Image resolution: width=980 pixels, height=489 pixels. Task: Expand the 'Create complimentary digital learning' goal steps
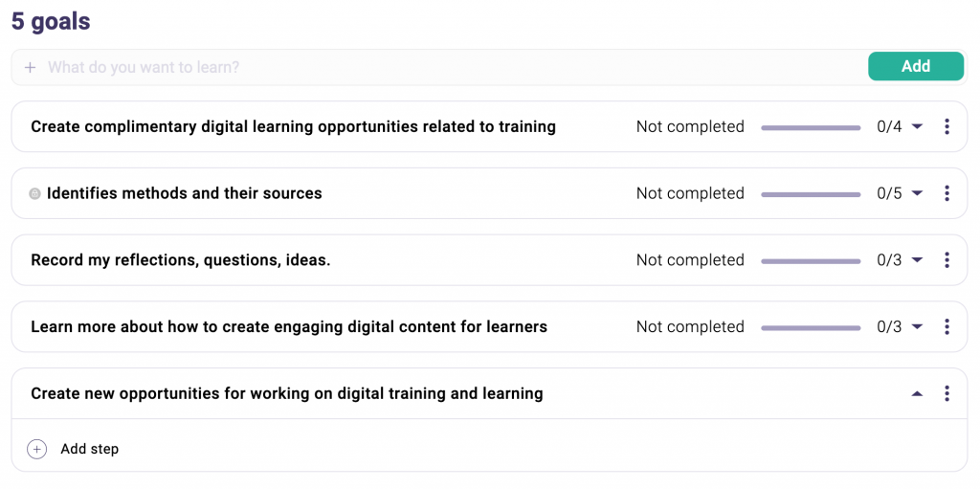[917, 126]
